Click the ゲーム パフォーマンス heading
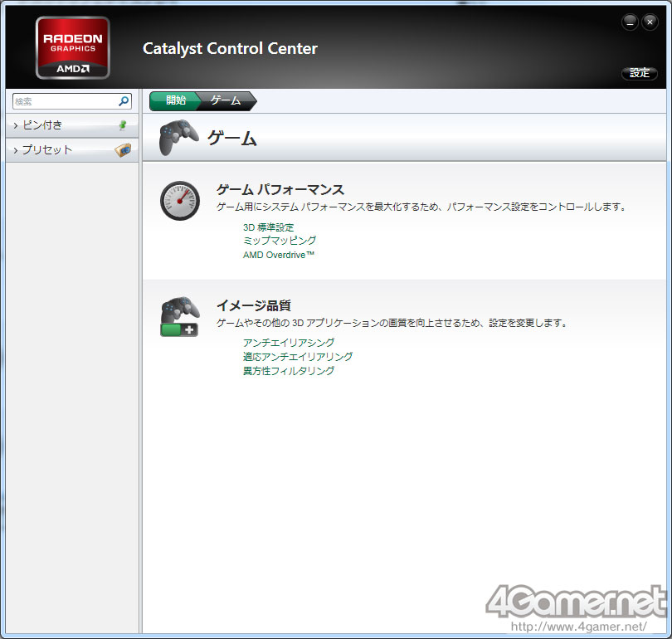The height and width of the screenshot is (639, 672). 280,189
